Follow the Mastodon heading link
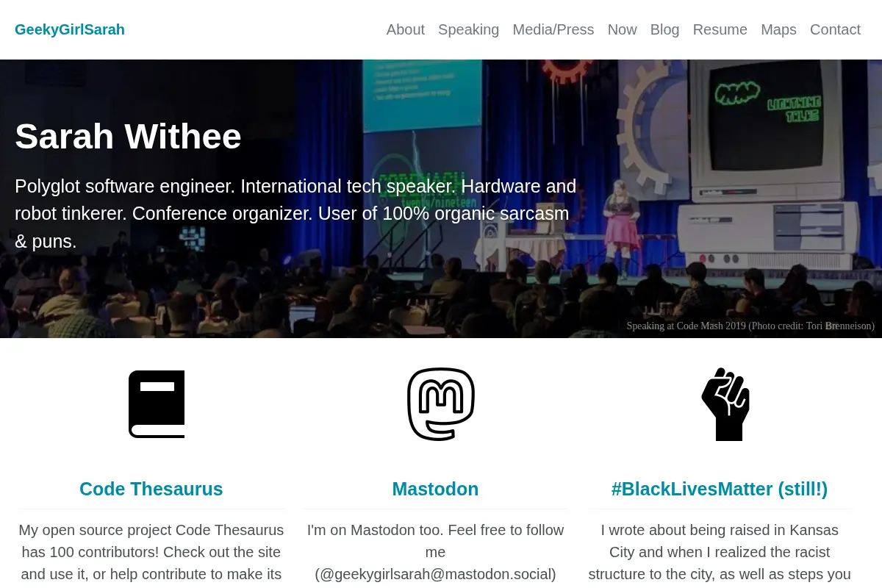 pyautogui.click(x=435, y=489)
